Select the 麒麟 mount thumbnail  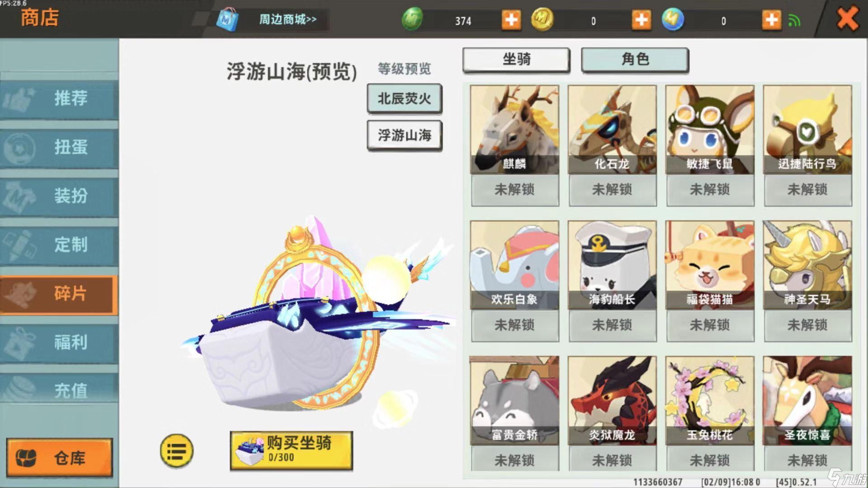(x=514, y=129)
